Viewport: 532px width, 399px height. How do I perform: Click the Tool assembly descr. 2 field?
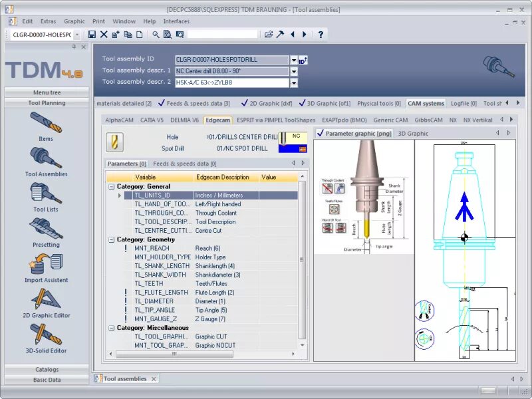(232, 82)
